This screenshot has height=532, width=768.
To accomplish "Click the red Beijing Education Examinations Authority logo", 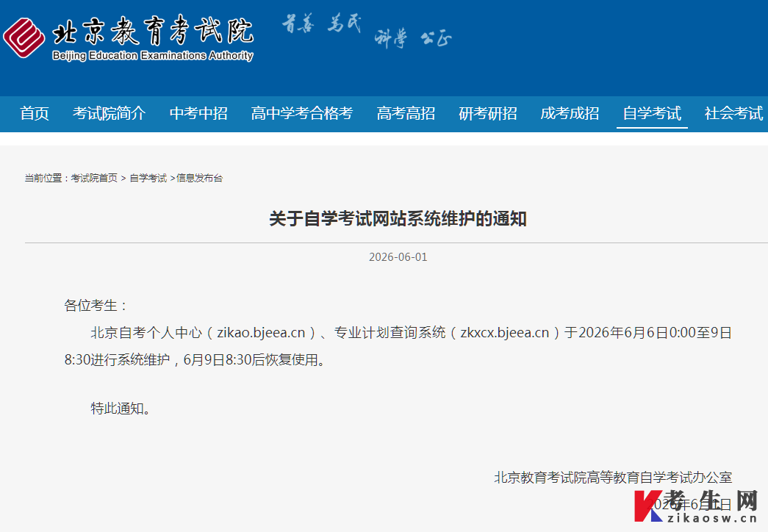I will [x=24, y=37].
